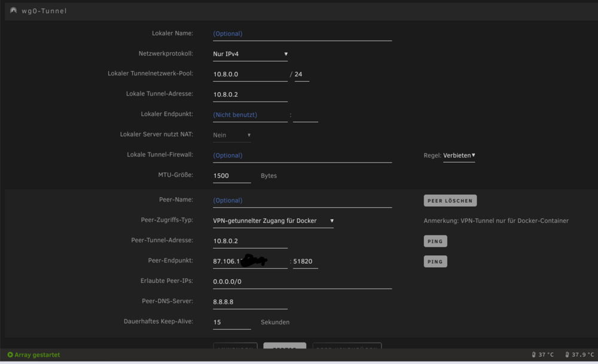Open the Peer-Zugriffs-Typ dropdown
Image resolution: width=598 pixels, height=364 pixels.
coord(273,221)
